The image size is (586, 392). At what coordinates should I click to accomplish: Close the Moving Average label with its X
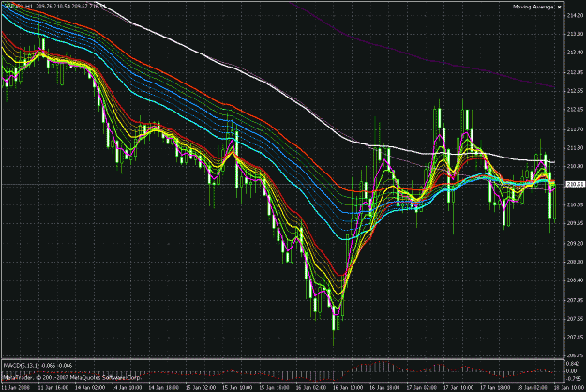pos(560,7)
